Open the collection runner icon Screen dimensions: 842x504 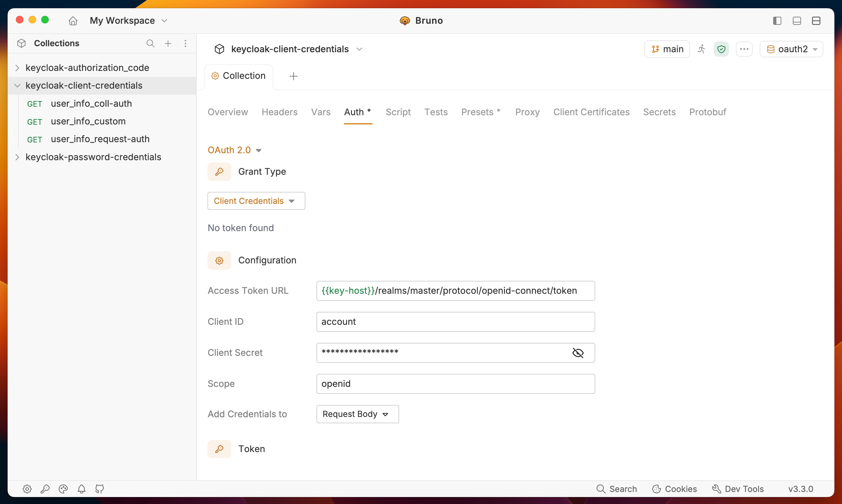coord(701,49)
